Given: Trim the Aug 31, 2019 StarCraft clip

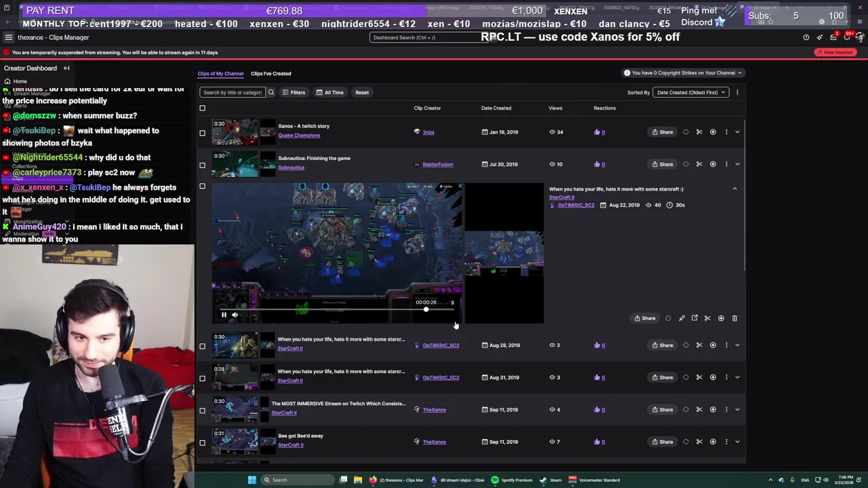Looking at the screenshot, I should [699, 378].
